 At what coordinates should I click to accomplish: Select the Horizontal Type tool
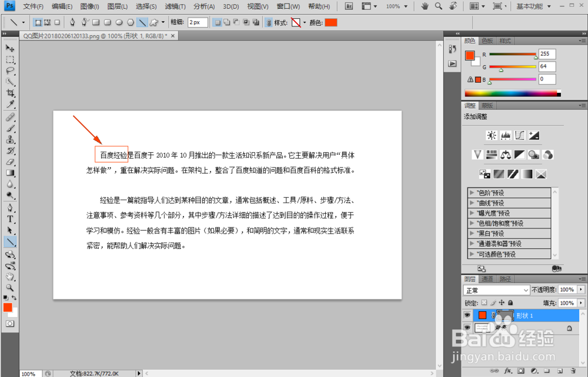[x=10, y=220]
